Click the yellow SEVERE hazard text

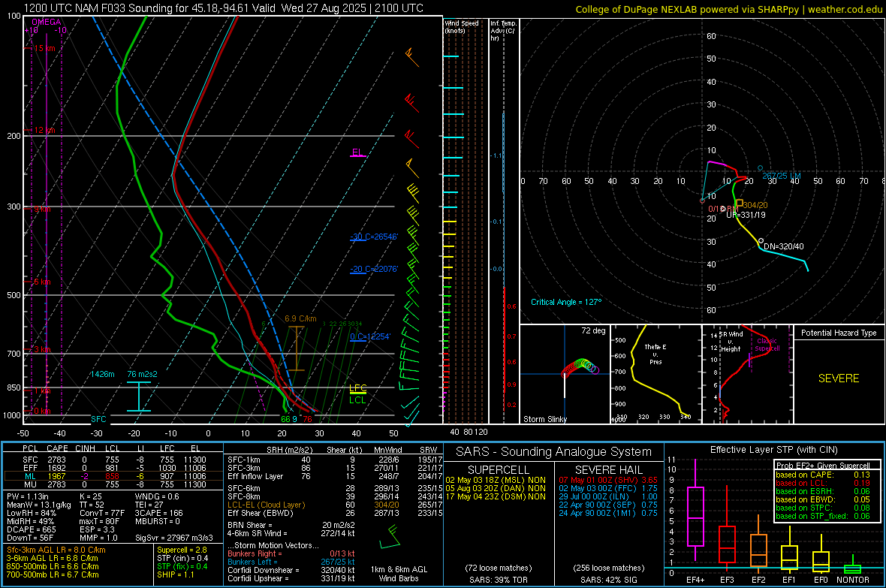(x=839, y=378)
